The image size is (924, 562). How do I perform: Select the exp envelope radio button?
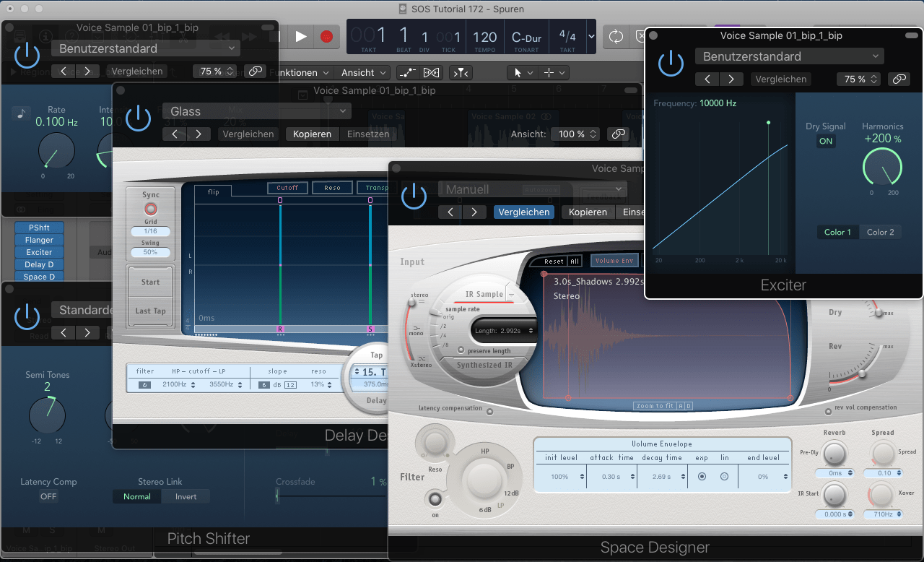point(701,477)
